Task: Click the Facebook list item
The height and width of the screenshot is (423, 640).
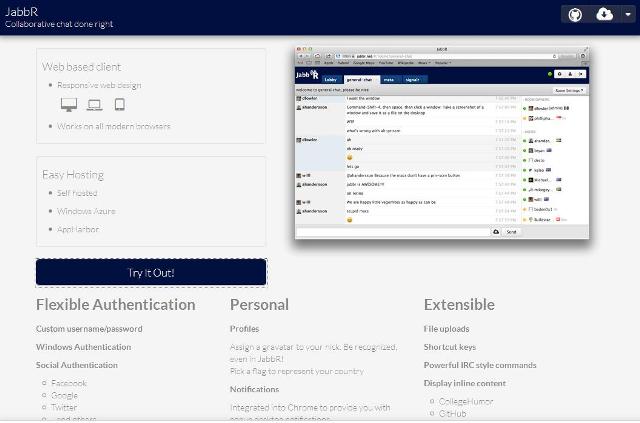Action: coord(69,383)
